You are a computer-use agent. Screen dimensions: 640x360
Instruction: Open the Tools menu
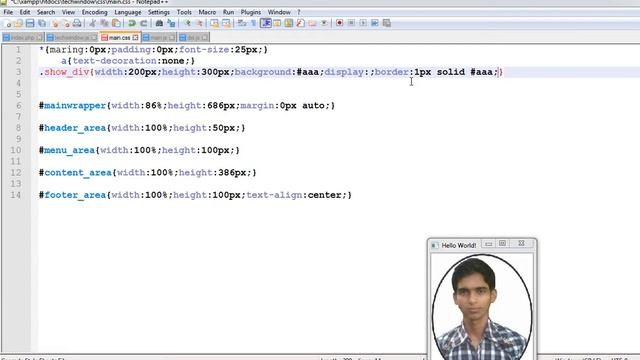(184, 12)
